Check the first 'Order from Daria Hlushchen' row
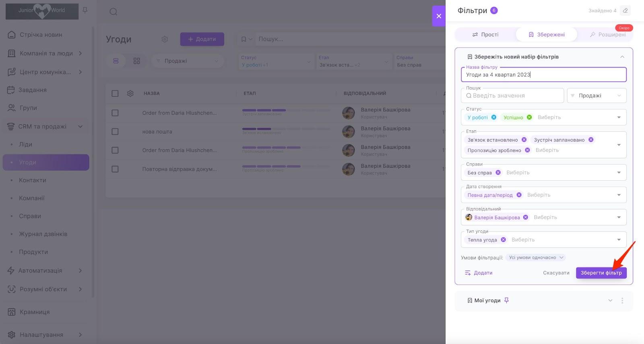644x344 pixels. [x=115, y=113]
